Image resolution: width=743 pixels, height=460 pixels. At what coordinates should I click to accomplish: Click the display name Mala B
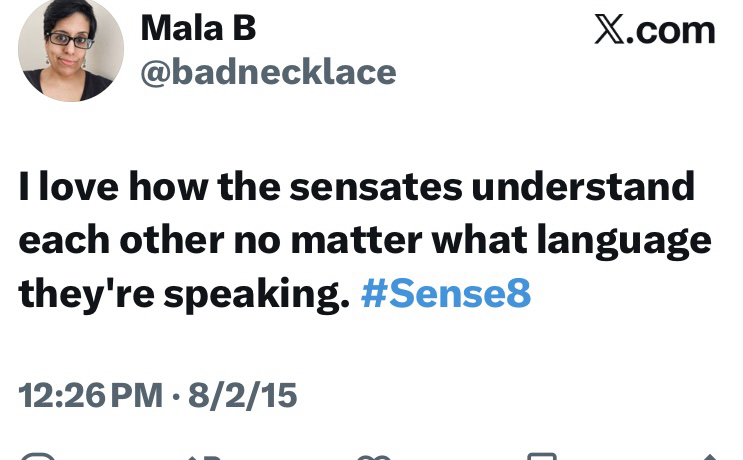pyautogui.click(x=198, y=28)
